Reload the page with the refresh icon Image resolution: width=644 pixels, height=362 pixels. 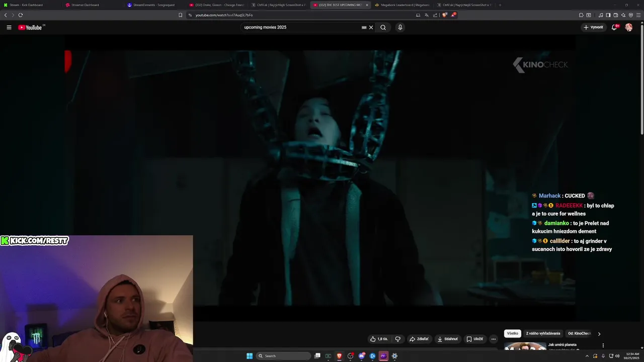point(21,15)
